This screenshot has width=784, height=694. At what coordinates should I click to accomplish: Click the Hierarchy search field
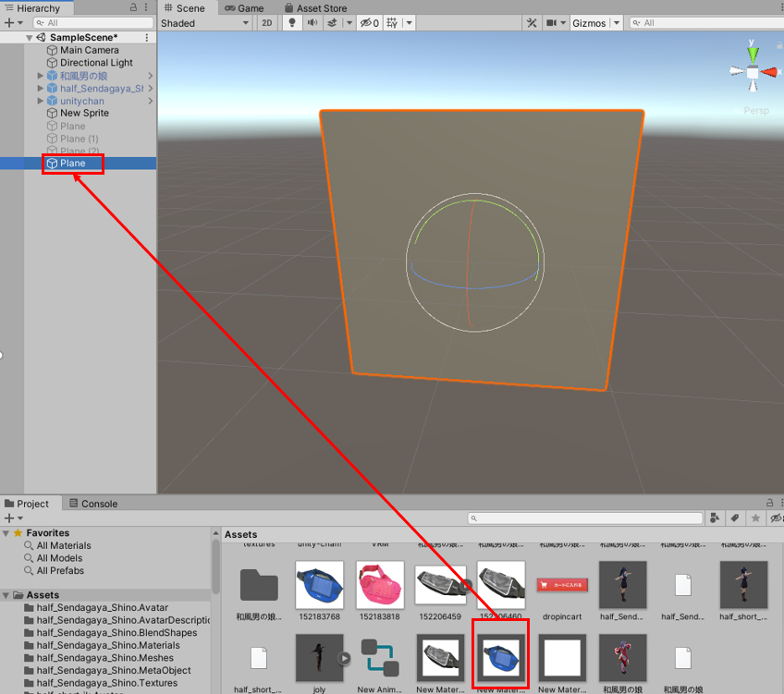93,23
